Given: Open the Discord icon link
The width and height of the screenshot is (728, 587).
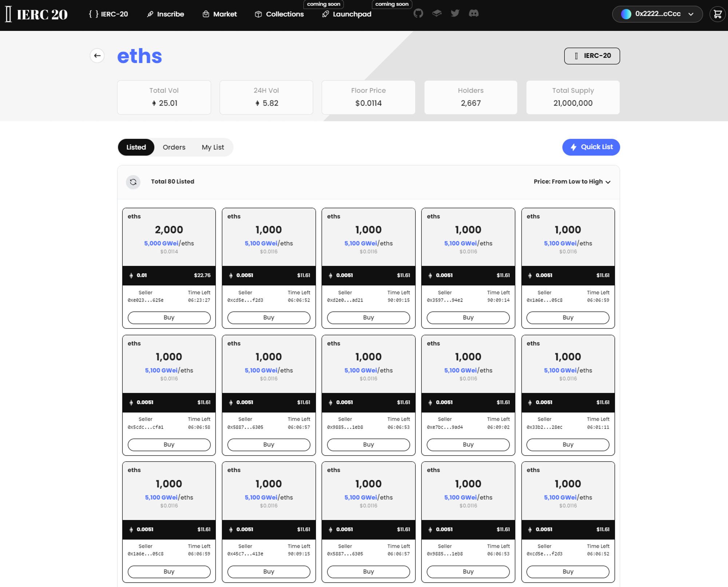Looking at the screenshot, I should point(474,14).
